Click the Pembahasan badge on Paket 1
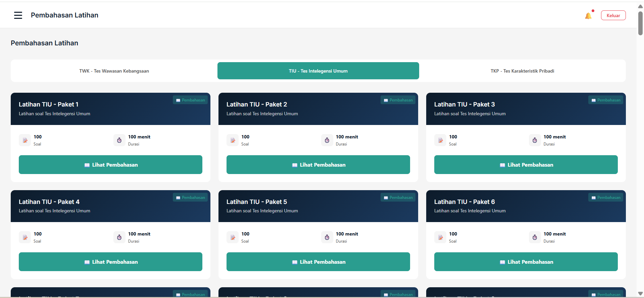The image size is (644, 298). point(190,100)
